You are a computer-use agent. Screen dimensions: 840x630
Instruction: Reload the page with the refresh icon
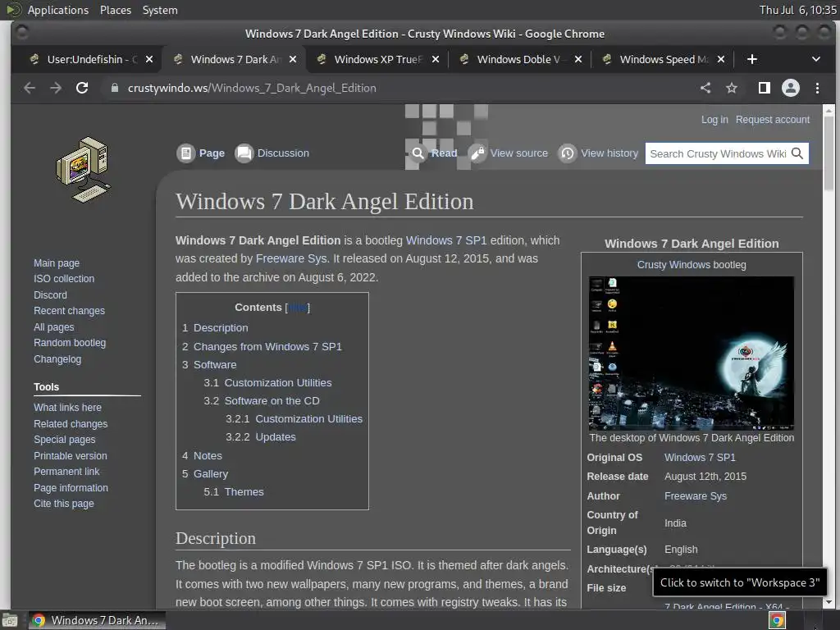[82, 88]
